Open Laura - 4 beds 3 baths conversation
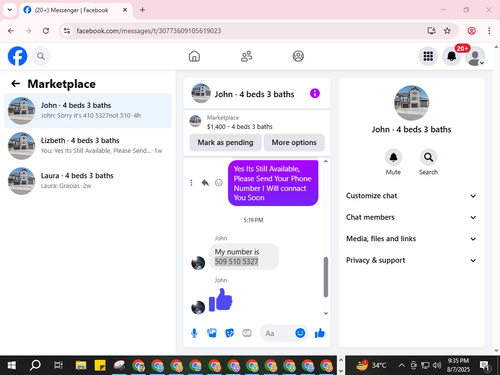The width and height of the screenshot is (500, 375). 88,181
